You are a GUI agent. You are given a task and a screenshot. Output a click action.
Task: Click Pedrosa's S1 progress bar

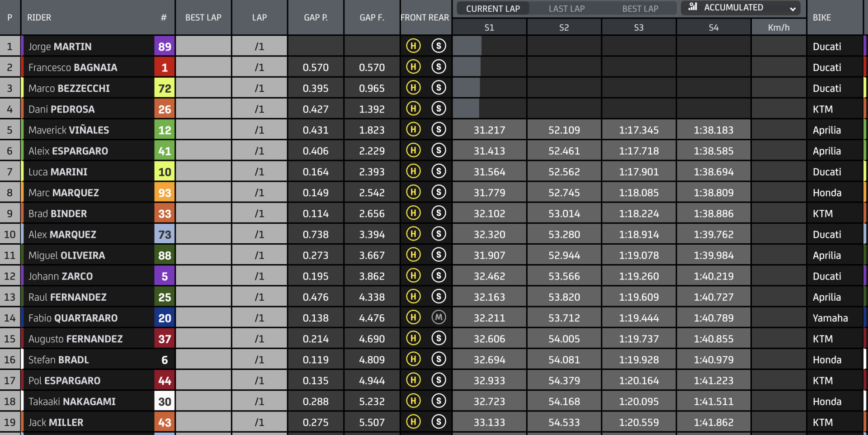tap(466, 109)
